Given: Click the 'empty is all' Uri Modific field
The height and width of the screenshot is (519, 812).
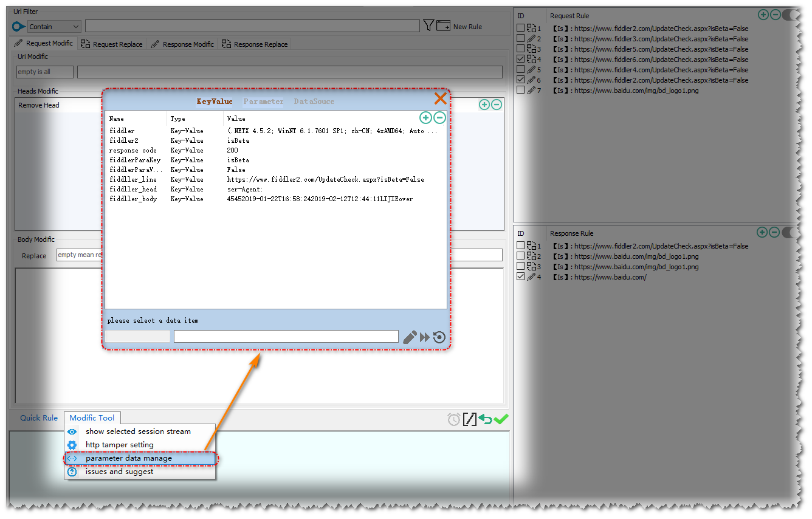Looking at the screenshot, I should pyautogui.click(x=45, y=72).
